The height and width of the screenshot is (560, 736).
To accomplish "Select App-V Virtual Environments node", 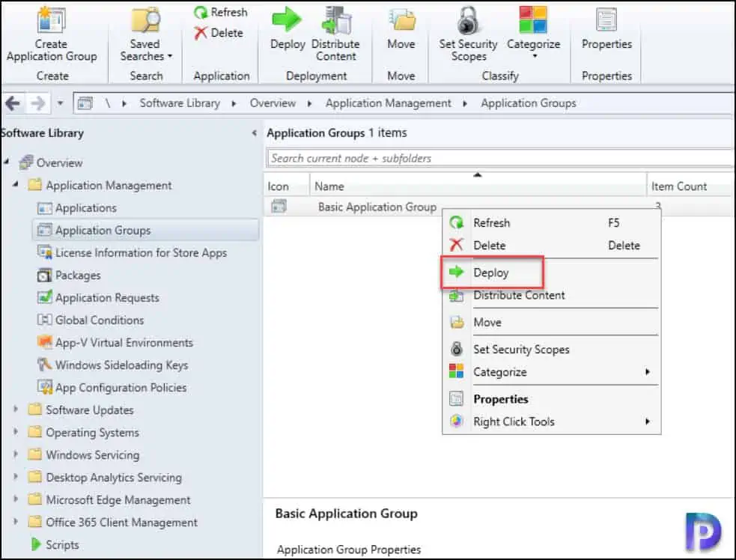I will pos(124,343).
